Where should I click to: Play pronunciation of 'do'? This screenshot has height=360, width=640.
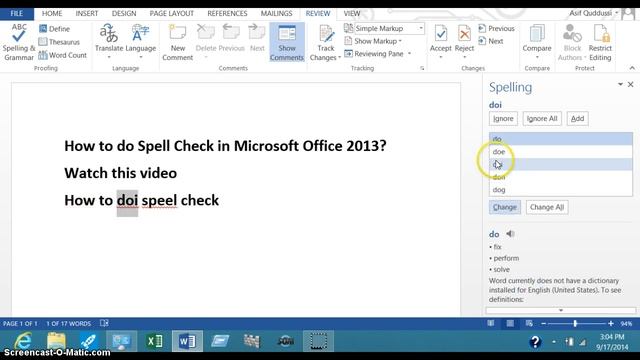coord(510,234)
